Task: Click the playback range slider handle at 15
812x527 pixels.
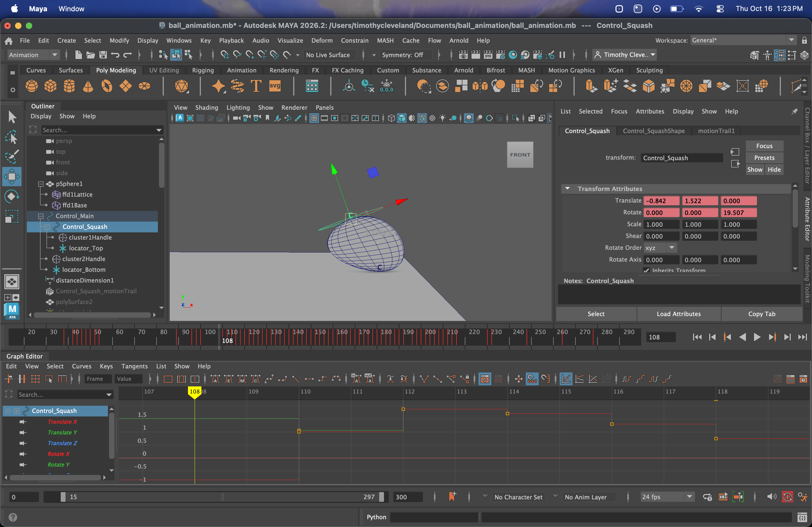Action: pyautogui.click(x=63, y=497)
